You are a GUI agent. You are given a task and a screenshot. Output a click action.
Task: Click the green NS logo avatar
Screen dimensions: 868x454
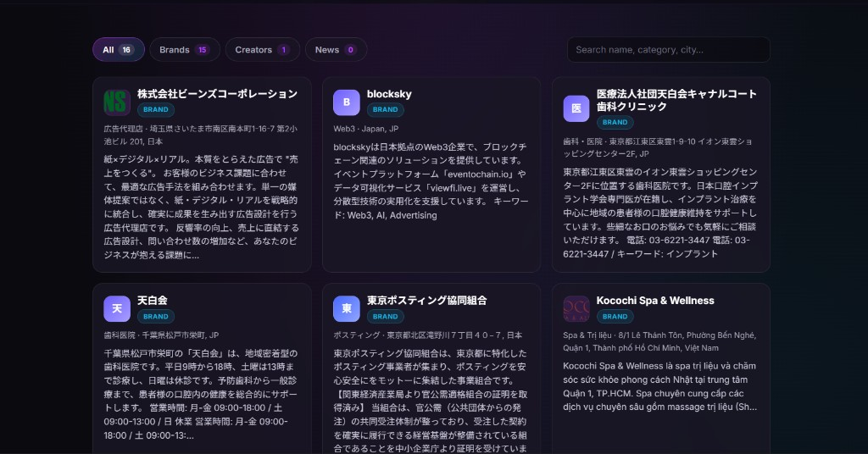(x=117, y=102)
